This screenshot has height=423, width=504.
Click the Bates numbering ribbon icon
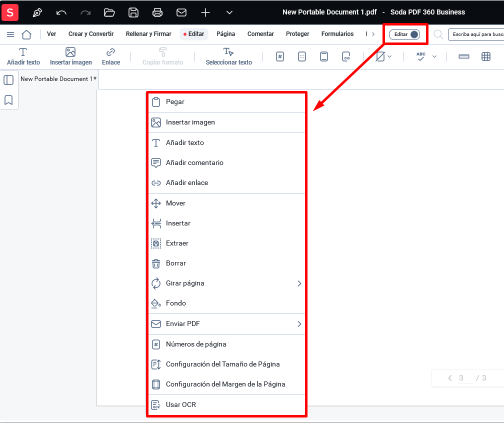pyautogui.click(x=346, y=56)
